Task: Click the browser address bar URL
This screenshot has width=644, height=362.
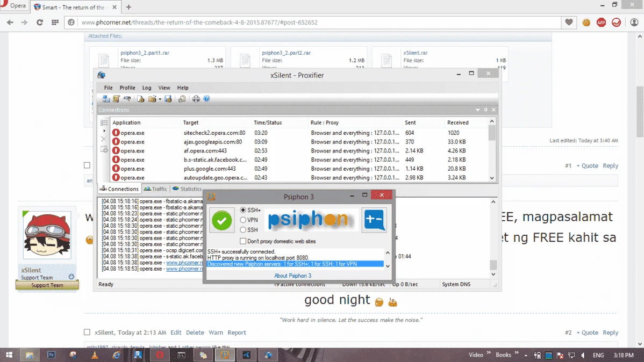Action: 199,23
